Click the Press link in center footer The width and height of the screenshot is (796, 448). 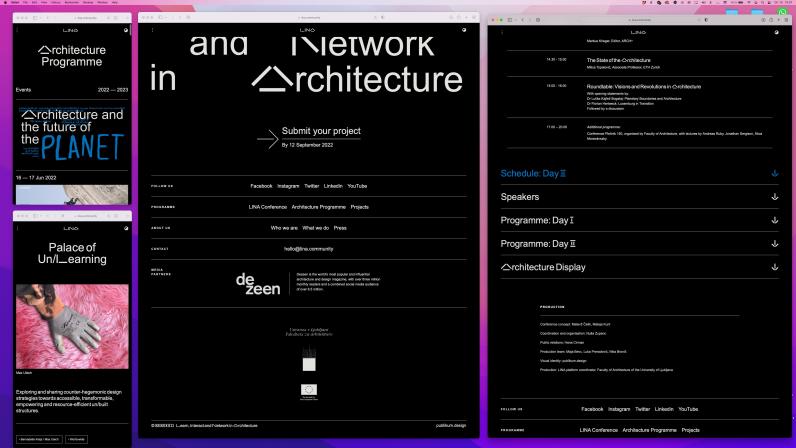pyautogui.click(x=340, y=228)
